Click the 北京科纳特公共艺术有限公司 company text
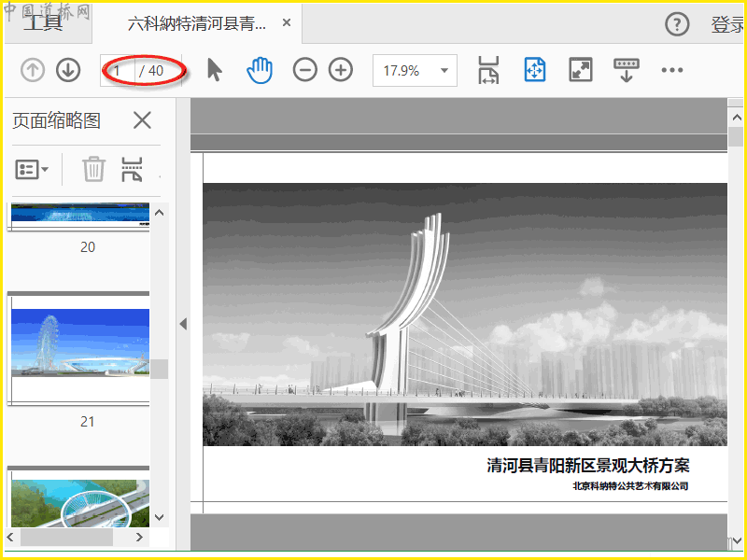 coord(630,485)
